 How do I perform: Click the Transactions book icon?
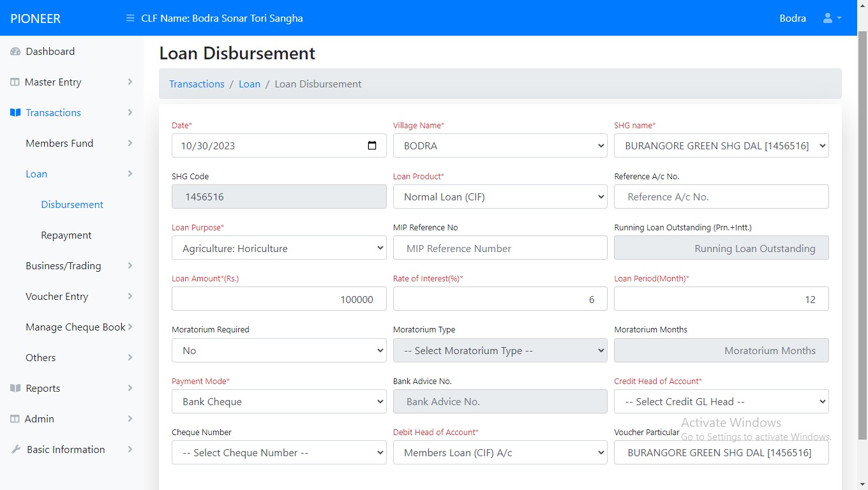(x=15, y=113)
